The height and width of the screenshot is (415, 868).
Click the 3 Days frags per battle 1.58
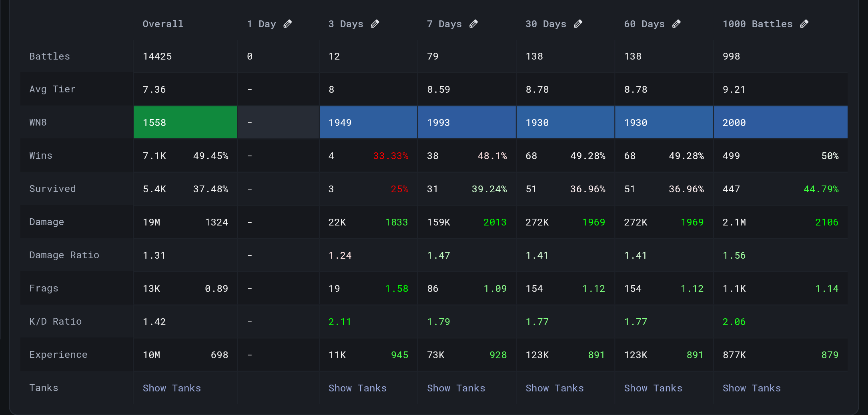click(x=397, y=289)
